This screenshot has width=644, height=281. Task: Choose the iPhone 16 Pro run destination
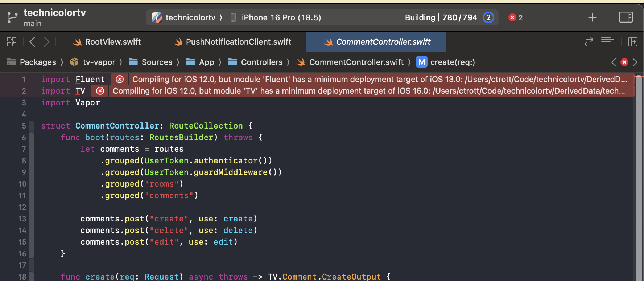coord(276,17)
